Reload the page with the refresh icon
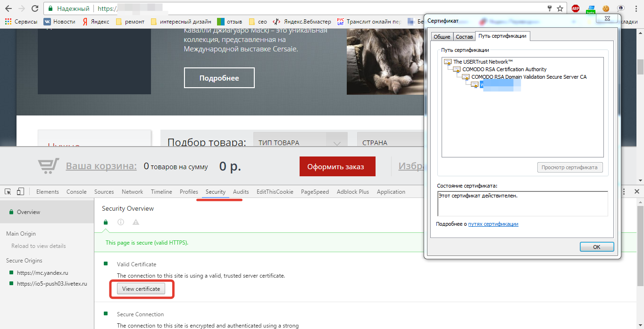644x329 pixels. (x=35, y=8)
